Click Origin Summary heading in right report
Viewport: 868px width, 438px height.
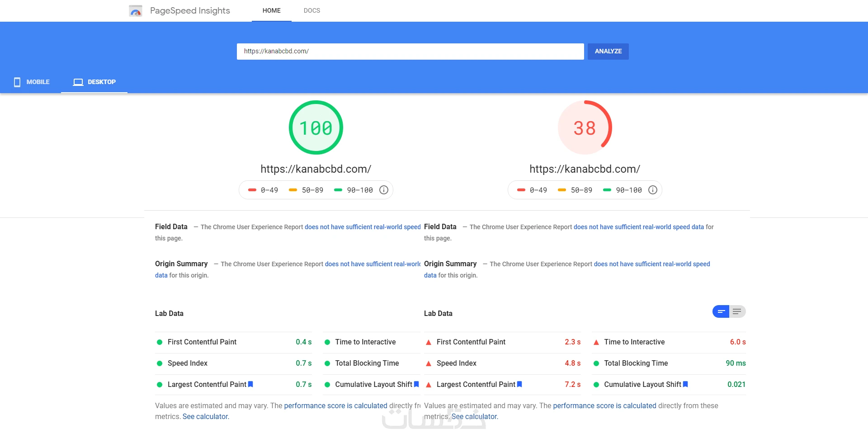(450, 264)
